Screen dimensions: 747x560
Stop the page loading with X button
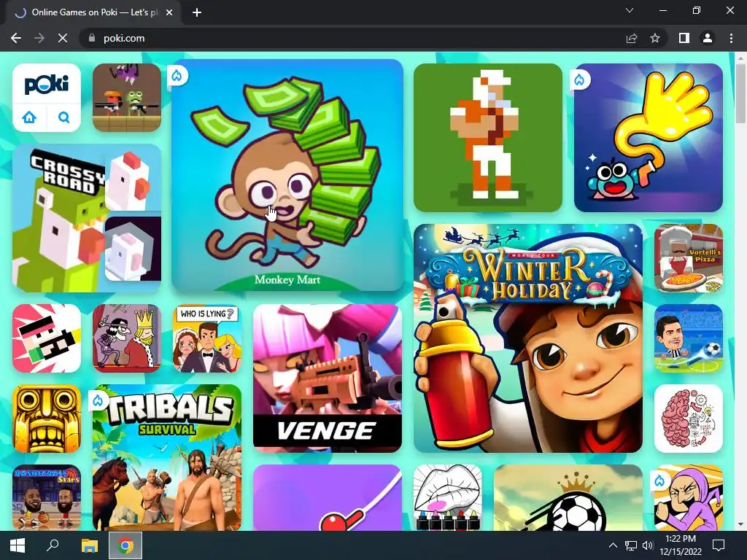click(x=63, y=38)
